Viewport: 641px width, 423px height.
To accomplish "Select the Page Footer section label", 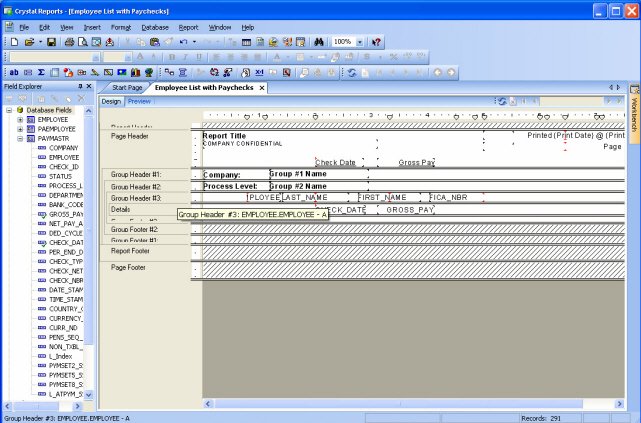I will [x=128, y=267].
